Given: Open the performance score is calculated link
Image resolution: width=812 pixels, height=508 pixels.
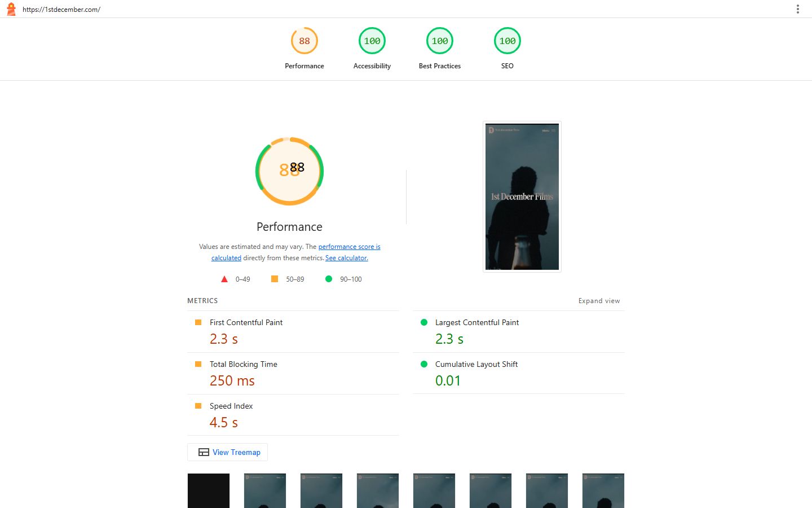Looking at the screenshot, I should [295, 252].
